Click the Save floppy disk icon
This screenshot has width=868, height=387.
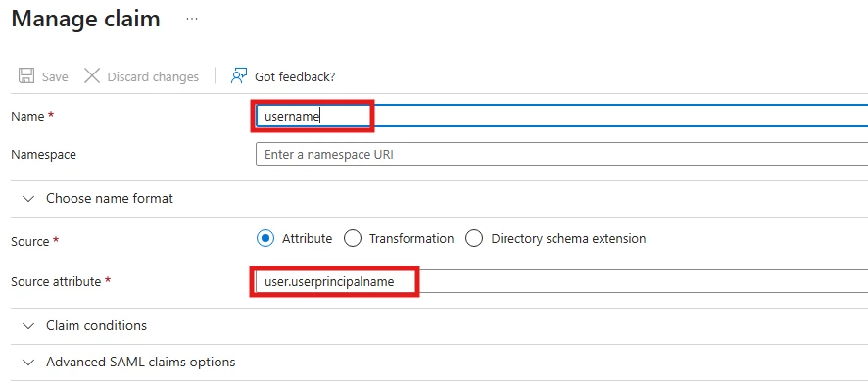pos(25,75)
